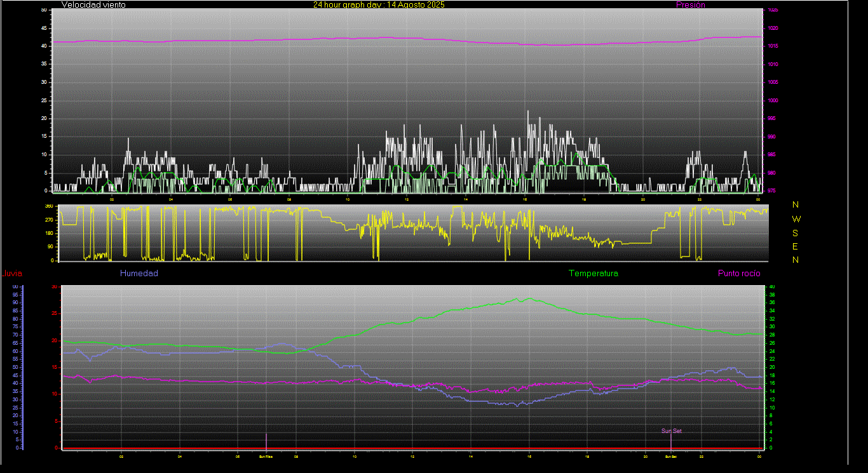Screen dimensions: 868x473
Task: Click the 'E' compass direction letter
Action: (x=796, y=246)
